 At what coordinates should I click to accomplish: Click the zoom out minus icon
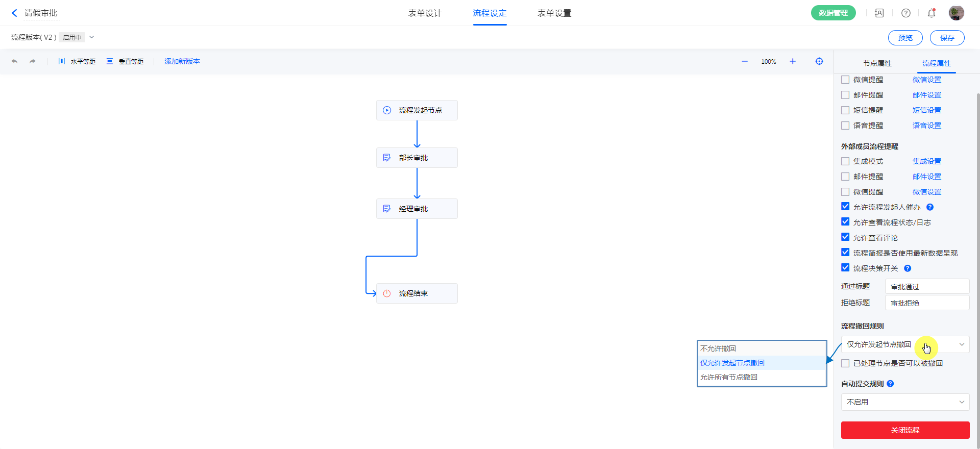click(745, 61)
